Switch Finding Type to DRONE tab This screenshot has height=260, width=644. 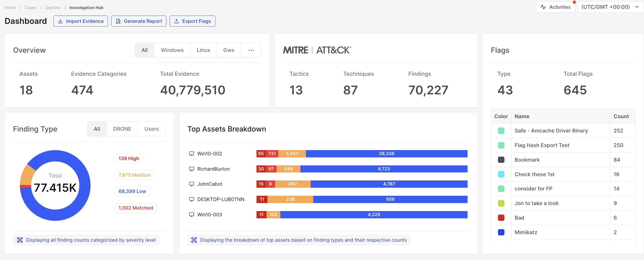(x=122, y=129)
